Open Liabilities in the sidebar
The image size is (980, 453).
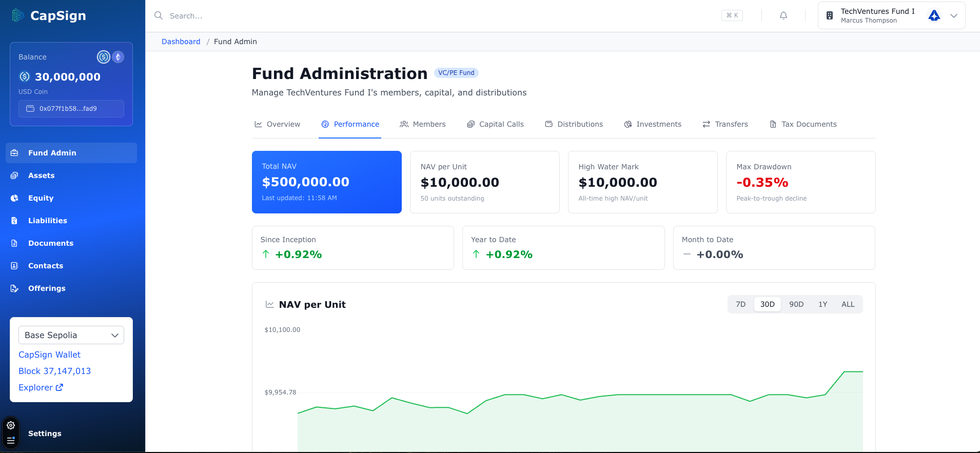click(x=47, y=221)
